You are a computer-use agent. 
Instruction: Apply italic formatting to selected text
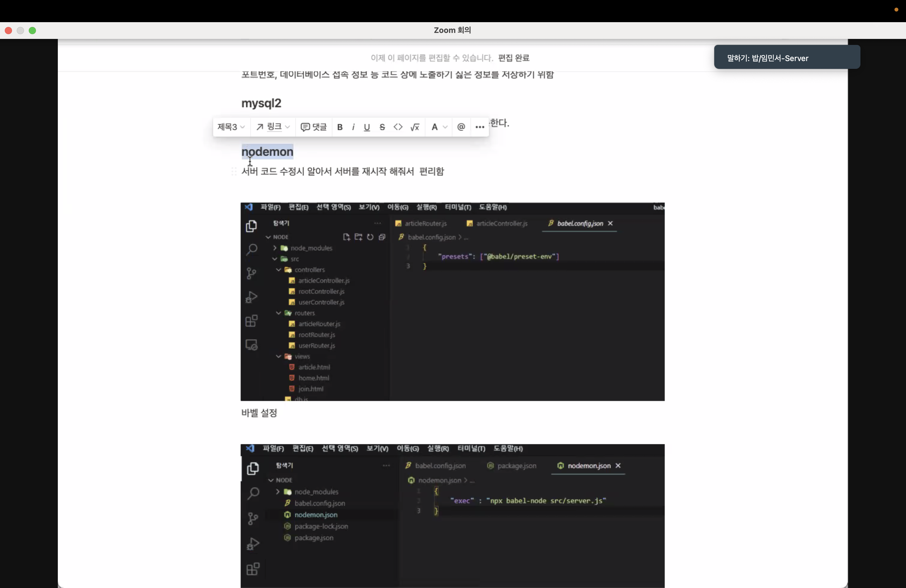pyautogui.click(x=353, y=127)
